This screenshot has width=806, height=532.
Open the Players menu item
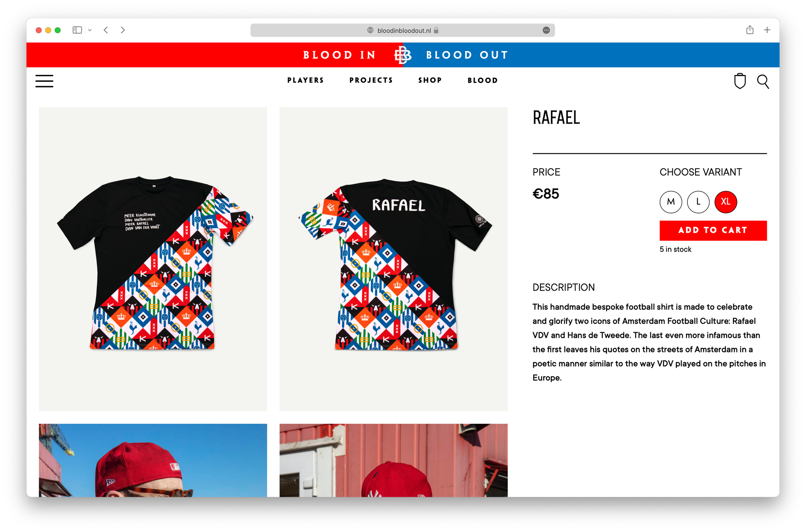pos(305,80)
